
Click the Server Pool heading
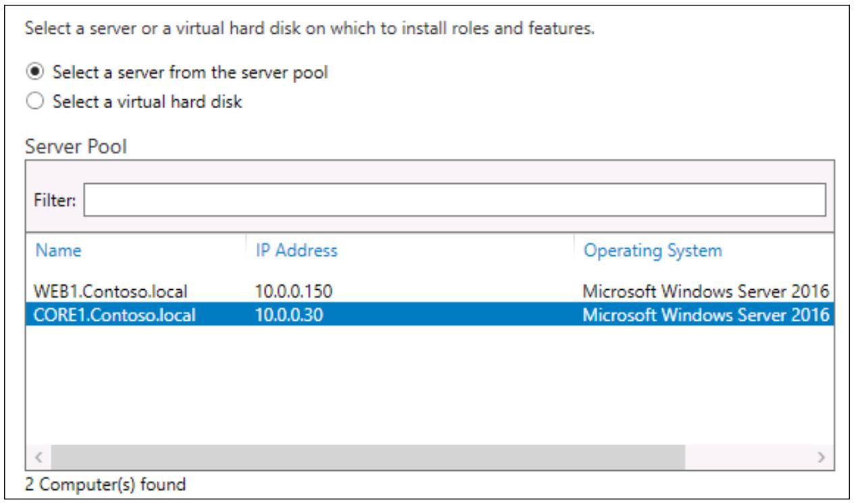[76, 147]
